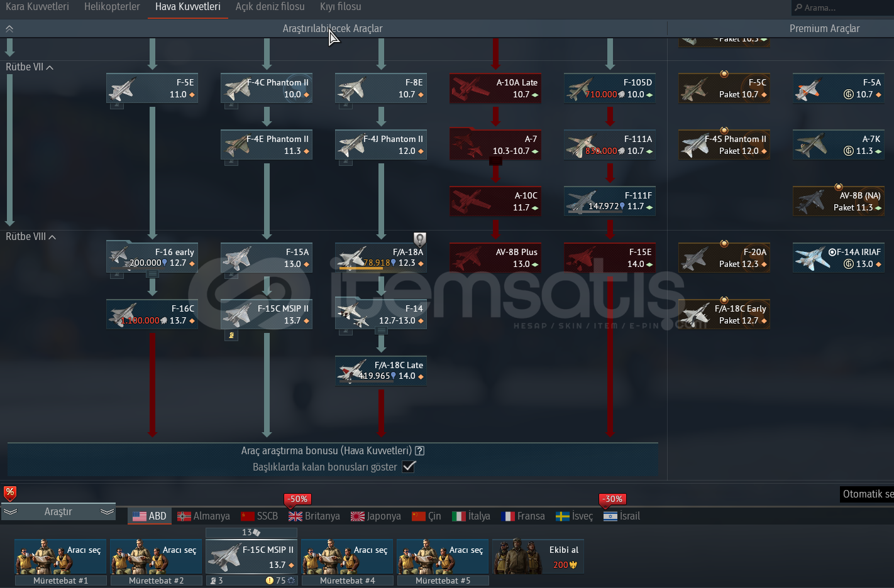Screen dimensions: 894x588
Task: Select the F-16C aircraft card
Action: (x=152, y=314)
